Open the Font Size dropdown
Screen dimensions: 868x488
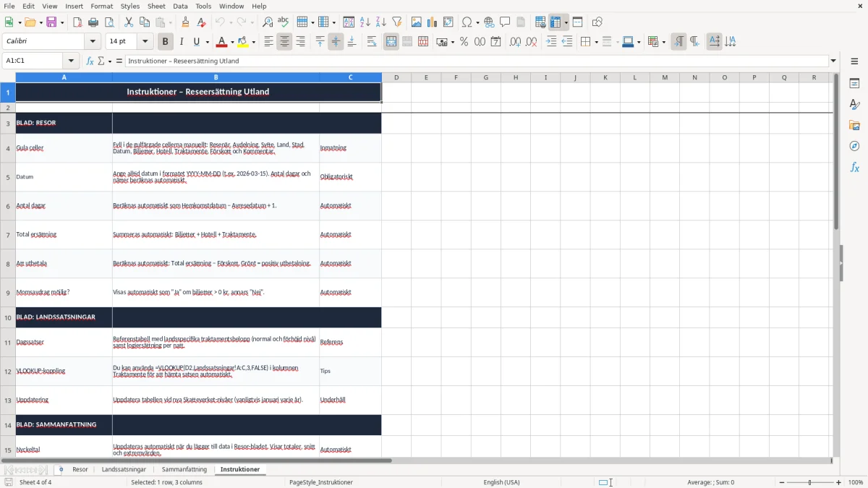tap(145, 42)
